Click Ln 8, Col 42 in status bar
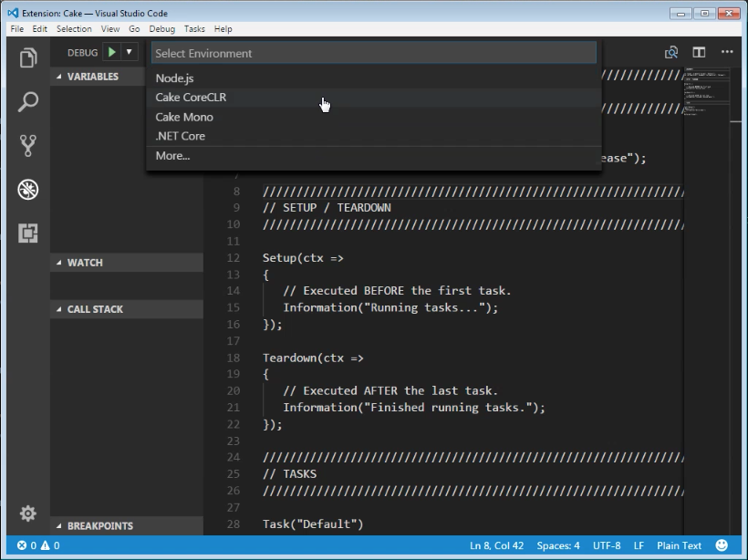This screenshot has width=748, height=560. [x=496, y=545]
